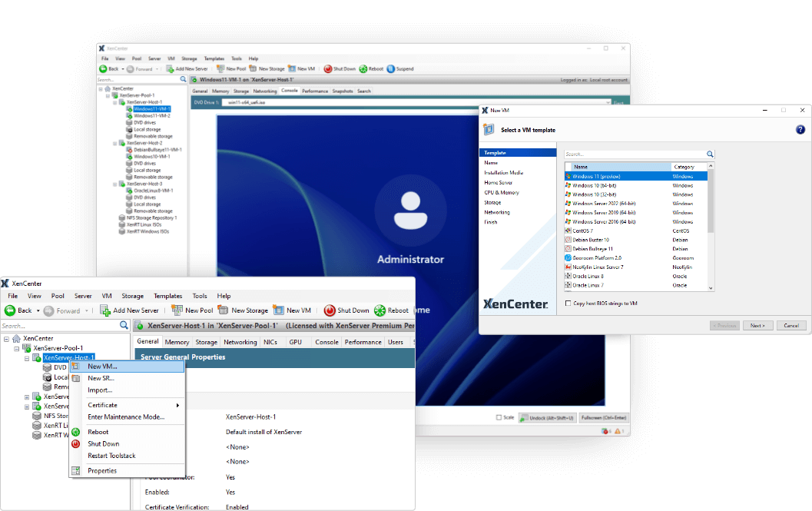Select Windows11-VM-2 in background window tree

click(x=152, y=115)
